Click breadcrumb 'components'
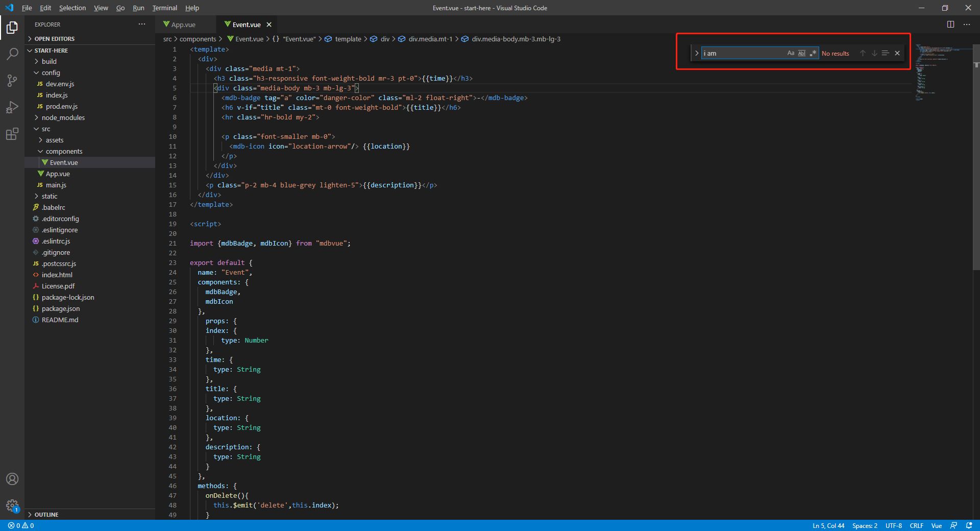This screenshot has width=980, height=531. (x=198, y=39)
